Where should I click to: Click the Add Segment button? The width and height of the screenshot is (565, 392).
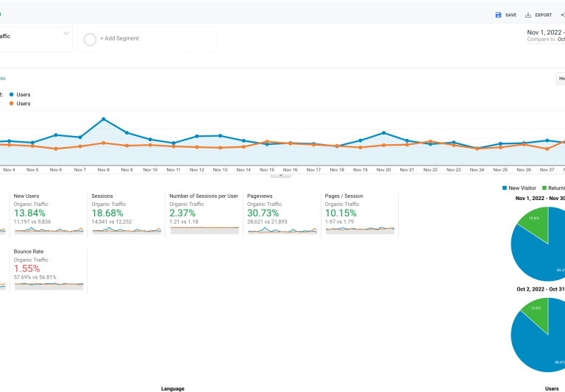tap(119, 39)
